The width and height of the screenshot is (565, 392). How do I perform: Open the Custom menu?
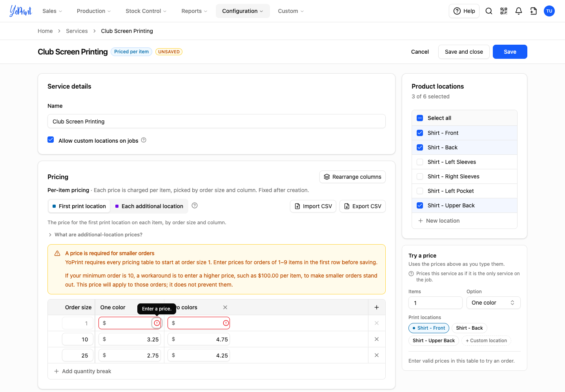point(291,11)
